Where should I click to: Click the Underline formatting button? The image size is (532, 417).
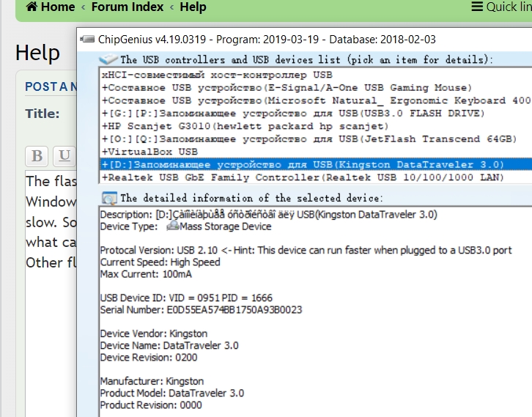[64, 156]
